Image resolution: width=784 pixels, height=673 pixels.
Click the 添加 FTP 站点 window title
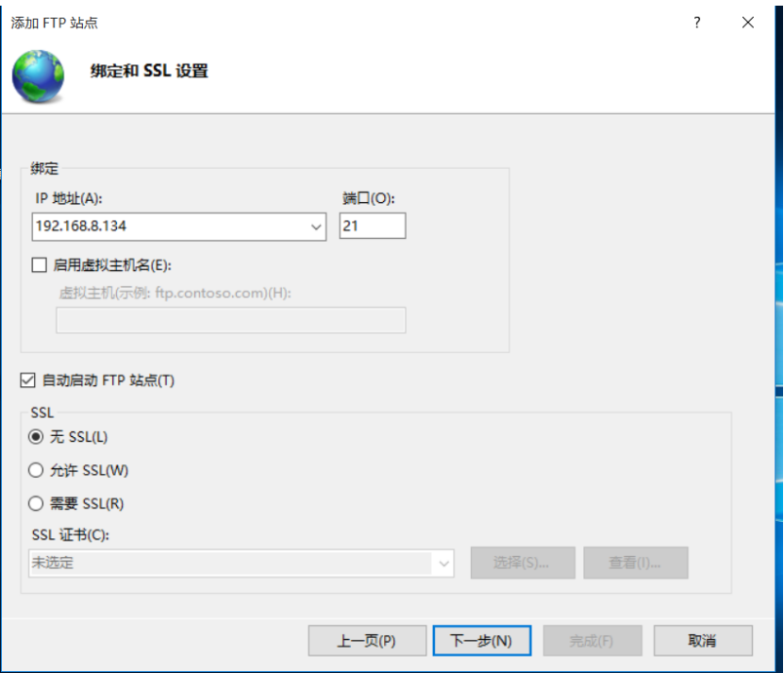pos(55,23)
